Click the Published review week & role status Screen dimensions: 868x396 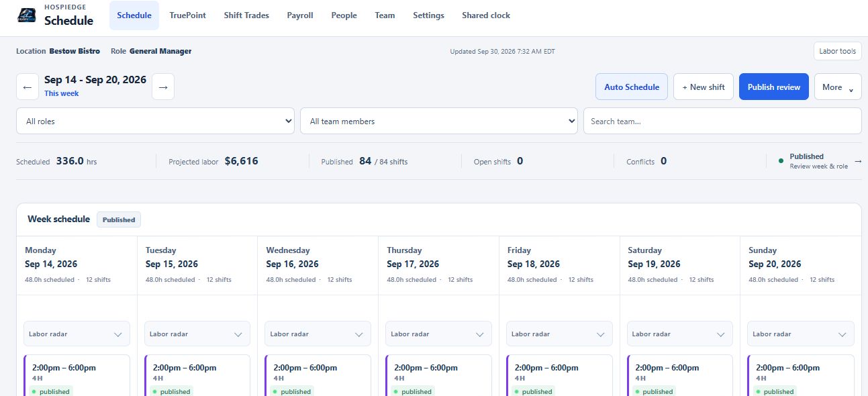click(x=818, y=161)
